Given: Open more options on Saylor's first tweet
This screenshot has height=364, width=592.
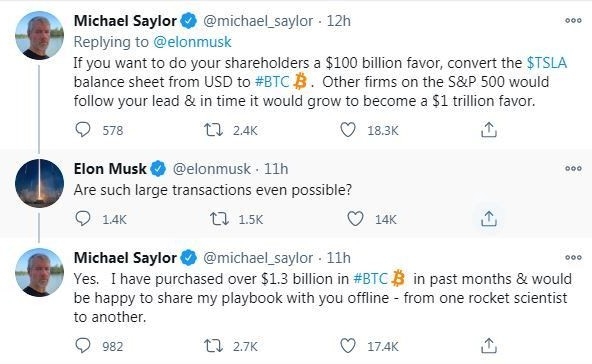Looking at the screenshot, I should (x=573, y=20).
